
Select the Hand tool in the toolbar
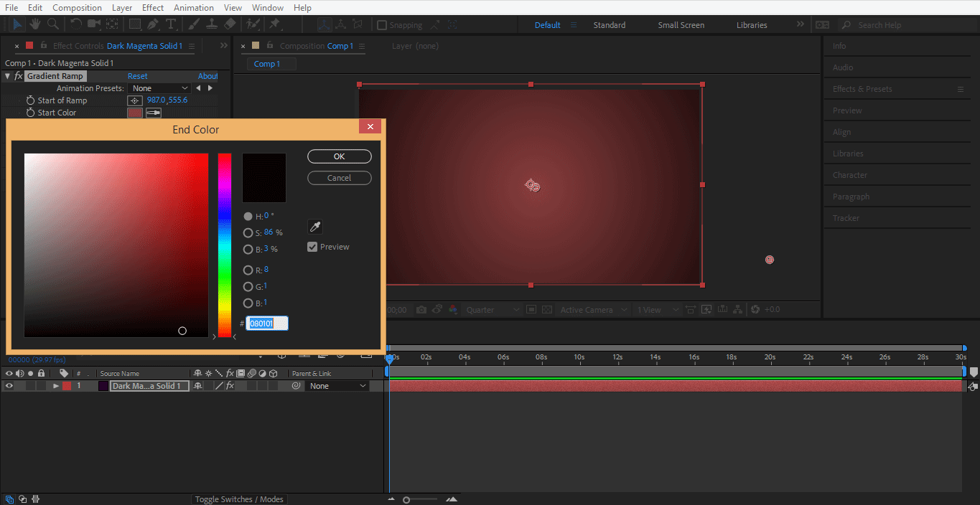click(34, 24)
